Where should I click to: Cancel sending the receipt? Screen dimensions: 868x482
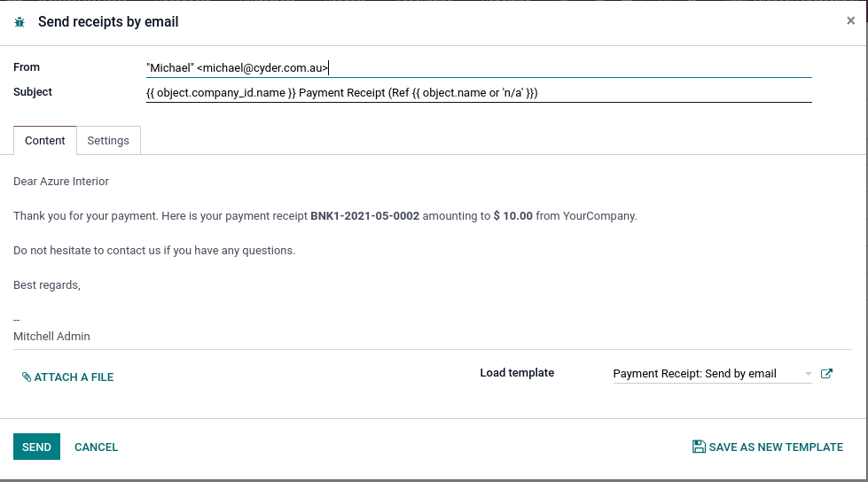(97, 447)
